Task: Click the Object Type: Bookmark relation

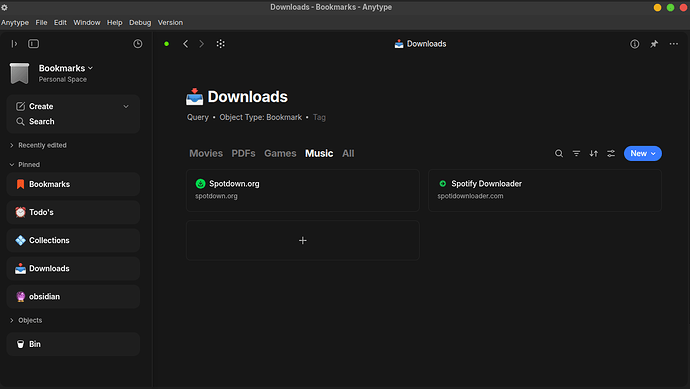Action: pyautogui.click(x=261, y=117)
